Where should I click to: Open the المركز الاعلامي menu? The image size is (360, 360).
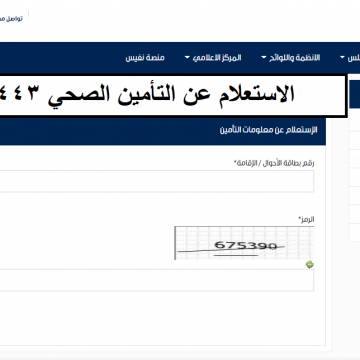(223, 58)
